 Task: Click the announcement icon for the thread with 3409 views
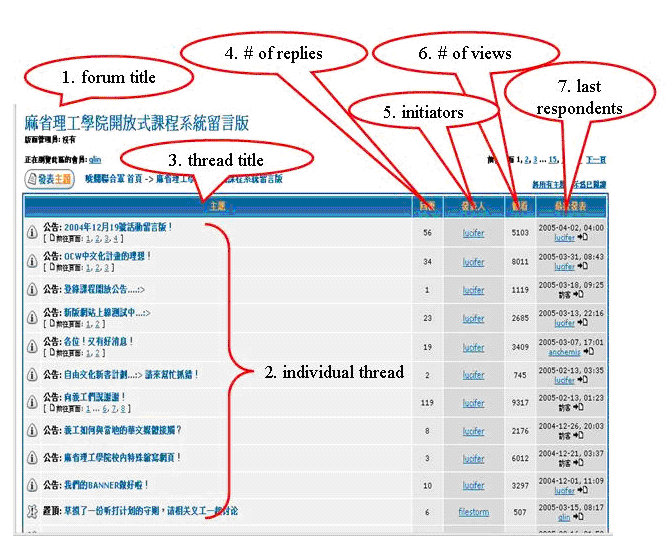(32, 347)
